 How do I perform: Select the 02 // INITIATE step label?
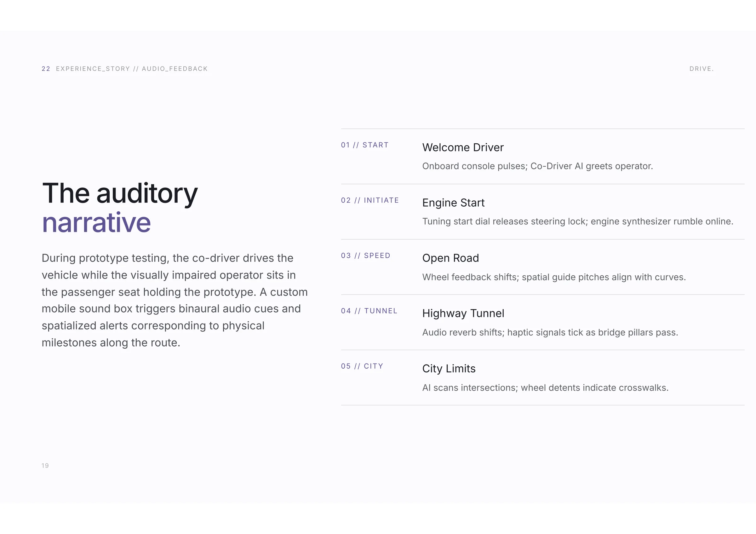(370, 200)
